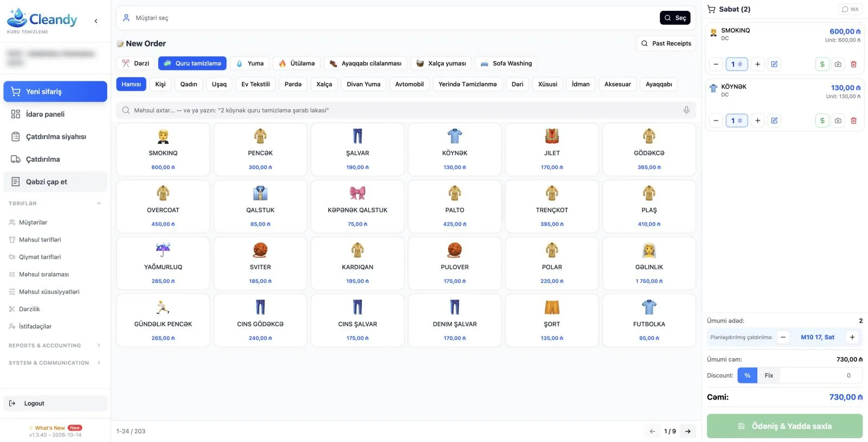
Task: Click the dollar price icon for SMOKINQ
Action: pyautogui.click(x=822, y=64)
